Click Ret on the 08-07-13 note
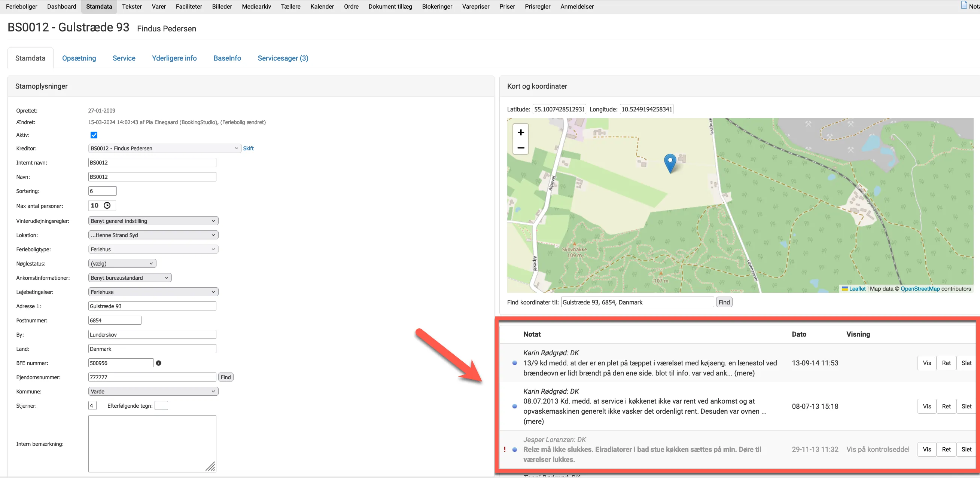The image size is (980, 478). (x=947, y=406)
